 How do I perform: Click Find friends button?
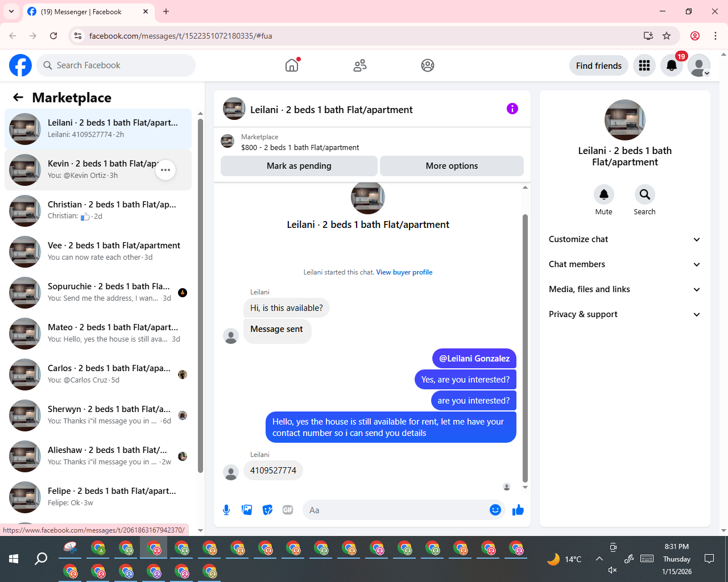(x=599, y=65)
